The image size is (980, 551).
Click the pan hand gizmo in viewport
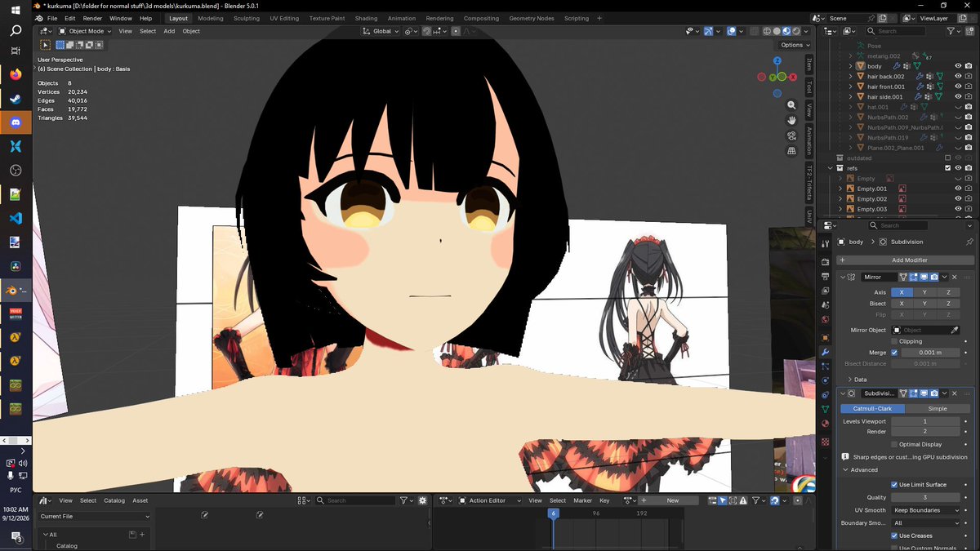(791, 121)
